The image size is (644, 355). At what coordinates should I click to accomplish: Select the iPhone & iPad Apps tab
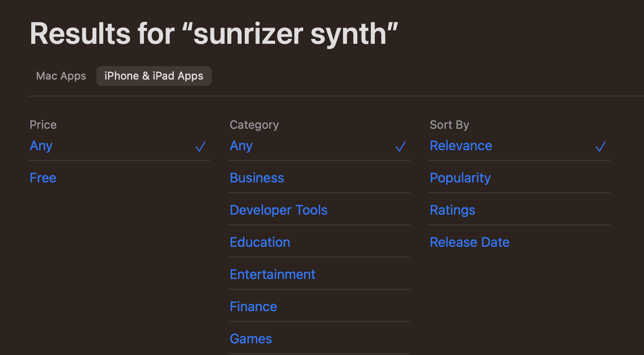[x=154, y=76]
